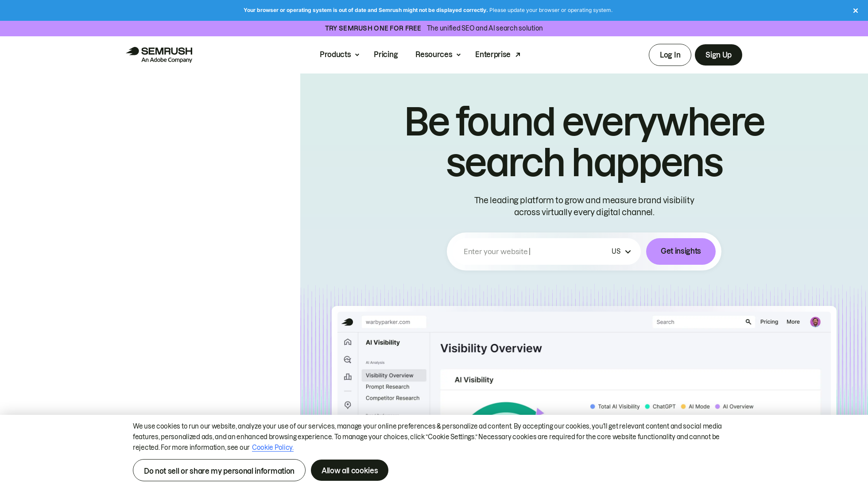This screenshot has height=487, width=868.
Task: Click the Semrush logo in the header
Action: pyautogui.click(x=159, y=54)
